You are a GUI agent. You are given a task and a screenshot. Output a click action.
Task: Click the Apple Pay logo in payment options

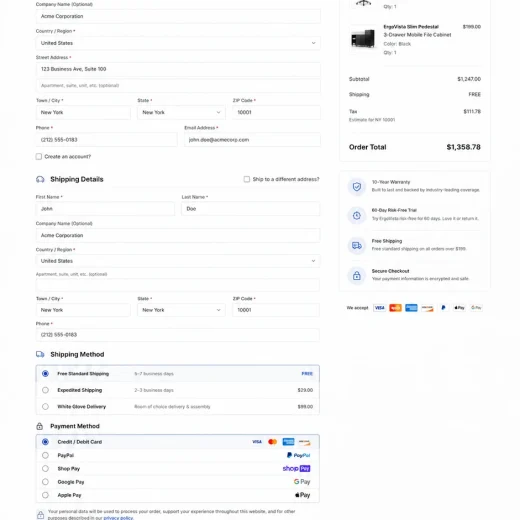point(303,495)
